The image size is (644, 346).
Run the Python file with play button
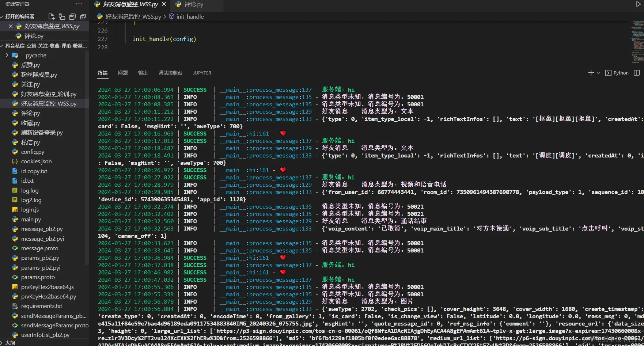(x=639, y=4)
